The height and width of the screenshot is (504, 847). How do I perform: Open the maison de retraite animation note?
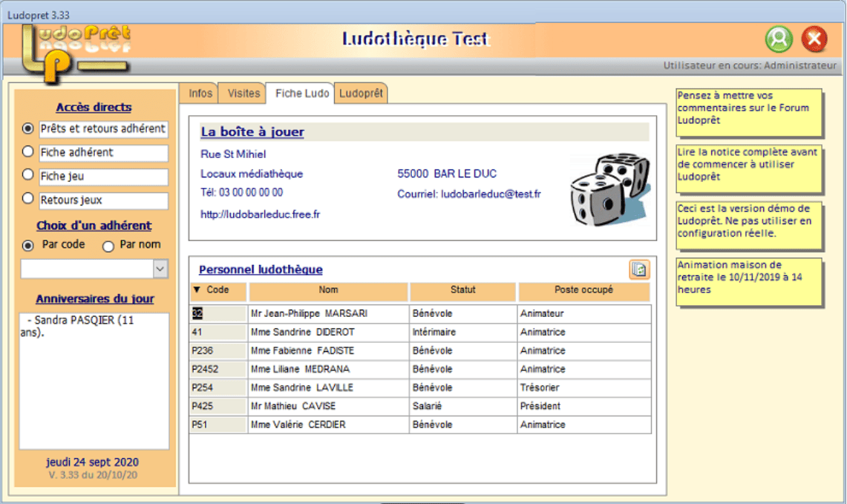click(749, 281)
